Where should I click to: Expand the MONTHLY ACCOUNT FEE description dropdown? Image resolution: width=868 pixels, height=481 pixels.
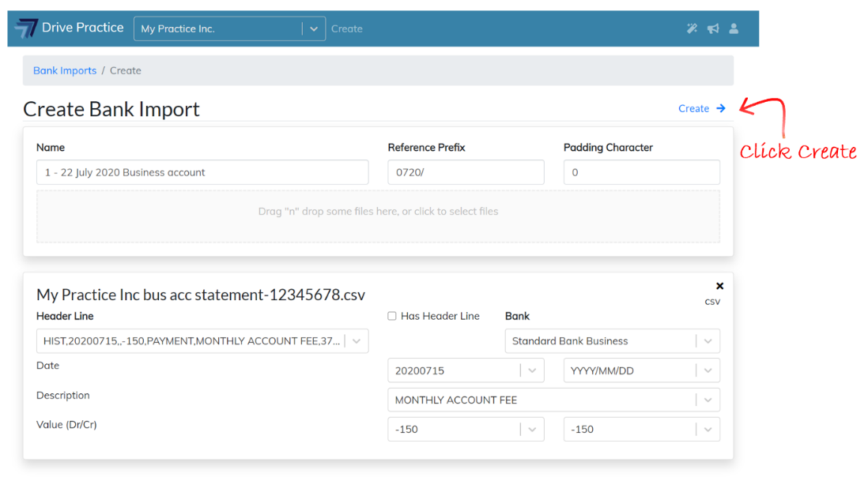click(x=708, y=400)
